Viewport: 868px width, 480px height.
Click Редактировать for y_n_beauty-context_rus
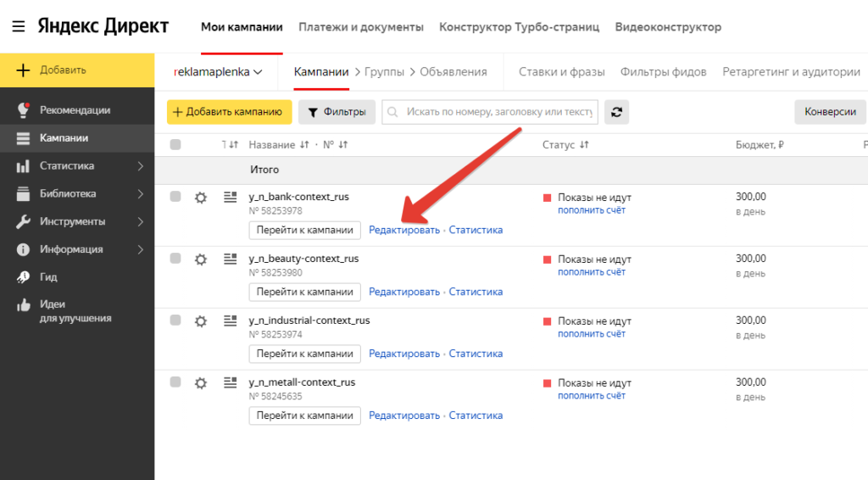[x=404, y=292]
